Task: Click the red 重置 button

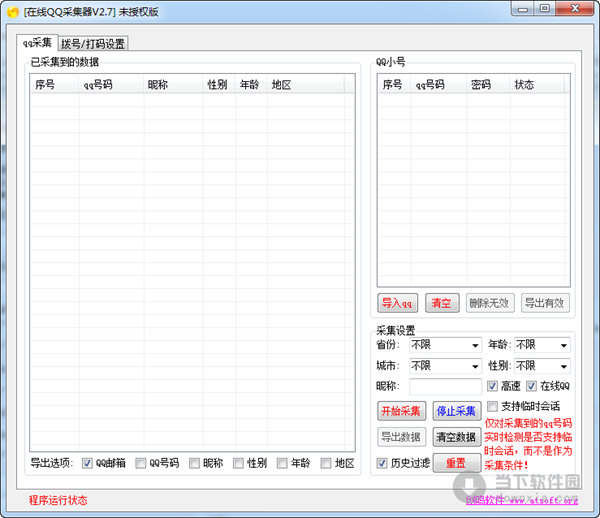Action: [x=457, y=463]
